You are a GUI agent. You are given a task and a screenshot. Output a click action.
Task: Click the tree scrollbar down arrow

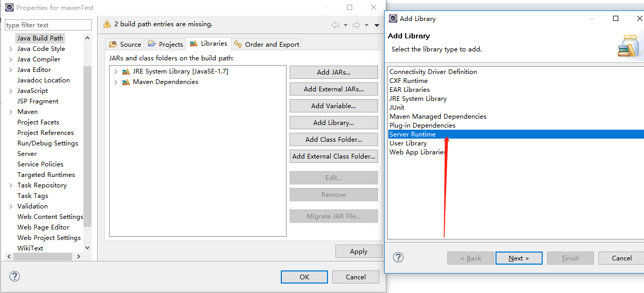pos(87,247)
